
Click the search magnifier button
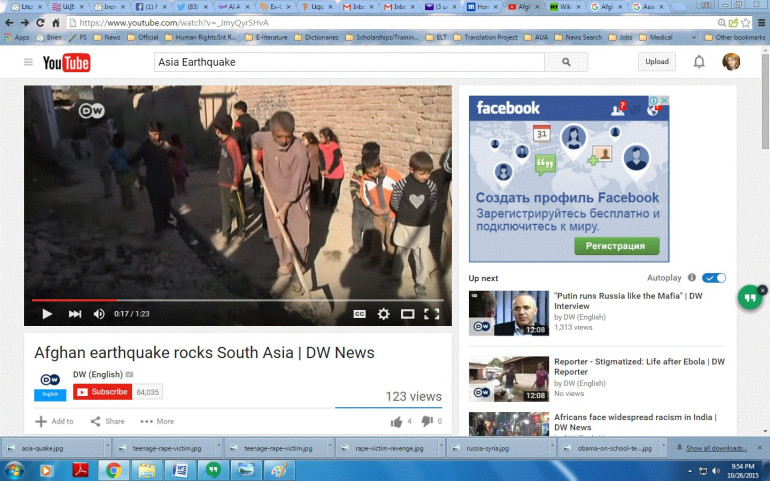[x=566, y=62]
